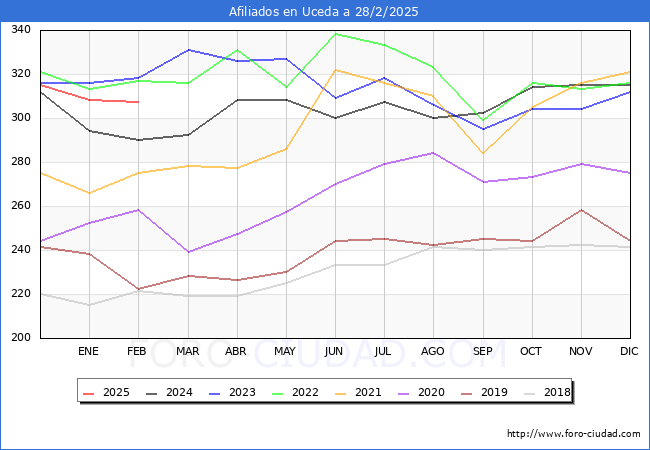This screenshot has height=450, width=650.
Task: Click the 2025 red line endpoint at FEB
Action: [138, 102]
